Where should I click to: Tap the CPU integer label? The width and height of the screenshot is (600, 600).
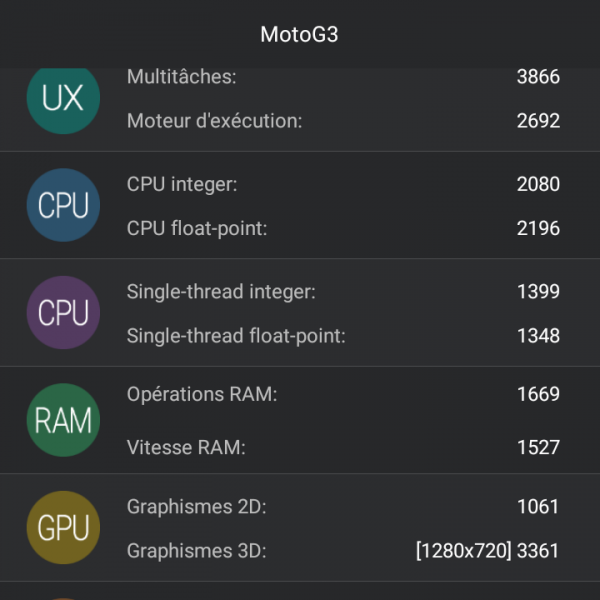pos(182,184)
